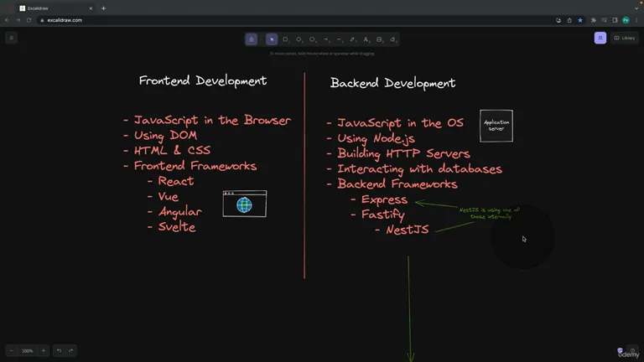Select the Draw pencil tool
This screenshot has height=362, width=644.
coord(353,39)
